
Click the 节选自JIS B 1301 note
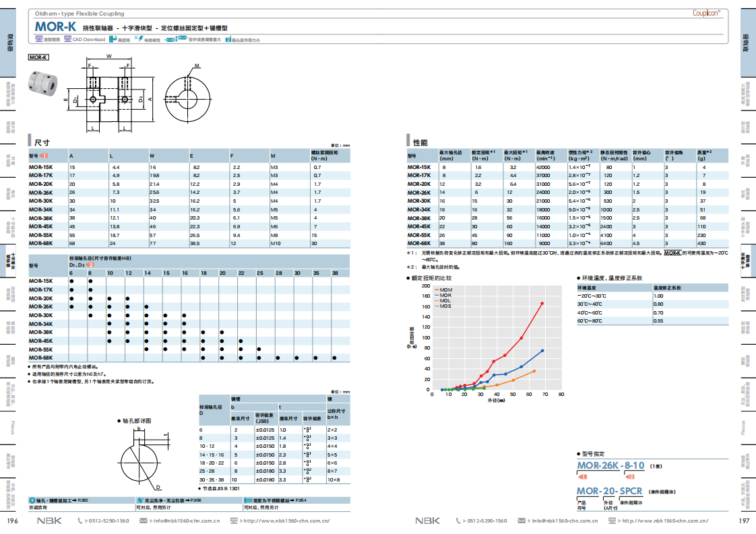click(x=221, y=489)
